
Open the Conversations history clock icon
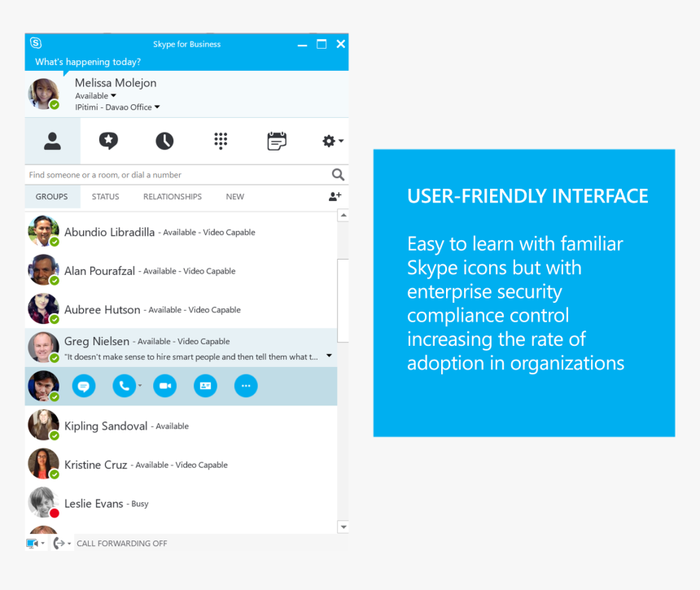pyautogui.click(x=164, y=141)
